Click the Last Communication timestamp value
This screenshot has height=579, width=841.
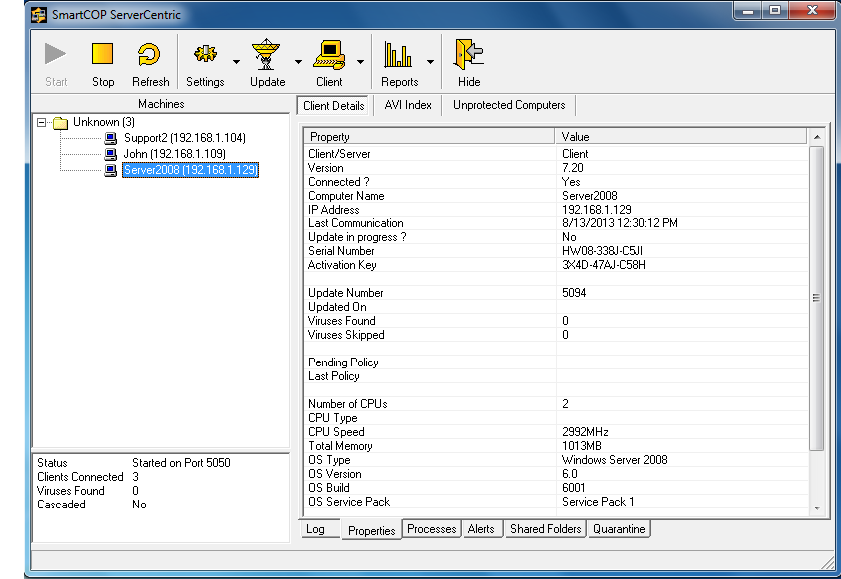(x=619, y=223)
